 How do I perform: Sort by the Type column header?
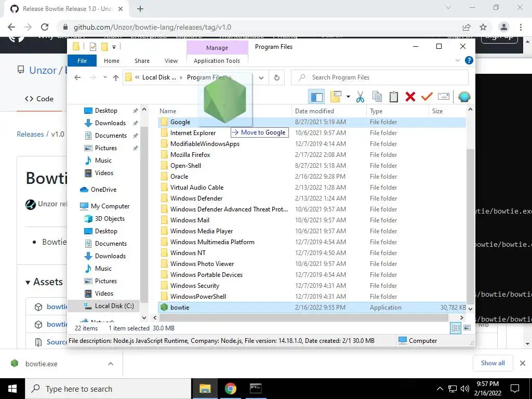[x=376, y=111]
